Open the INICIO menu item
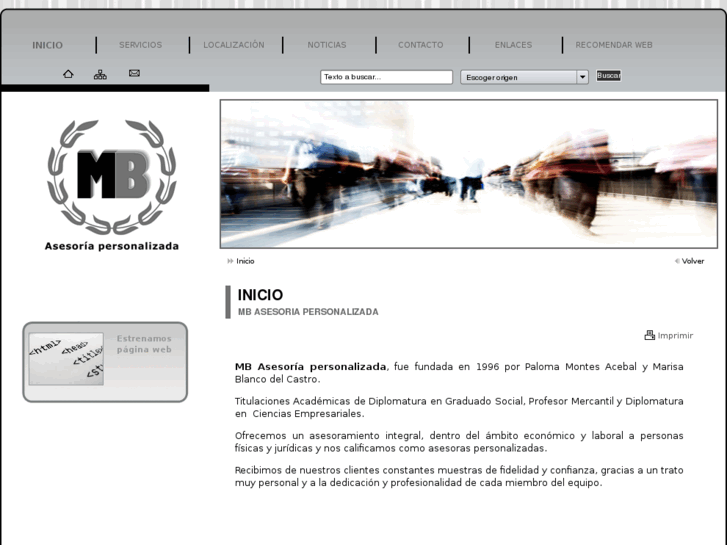 [x=47, y=45]
